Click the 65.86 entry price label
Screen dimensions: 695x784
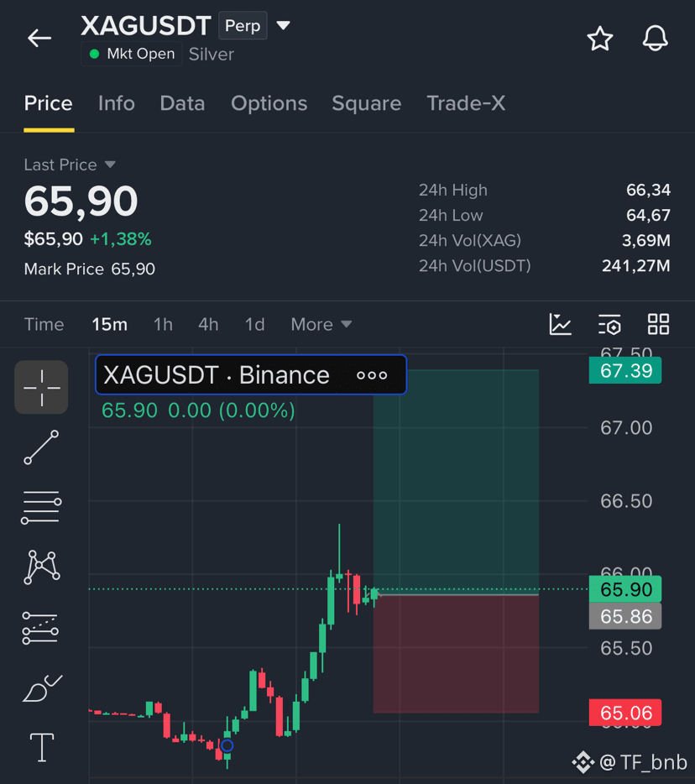625,616
